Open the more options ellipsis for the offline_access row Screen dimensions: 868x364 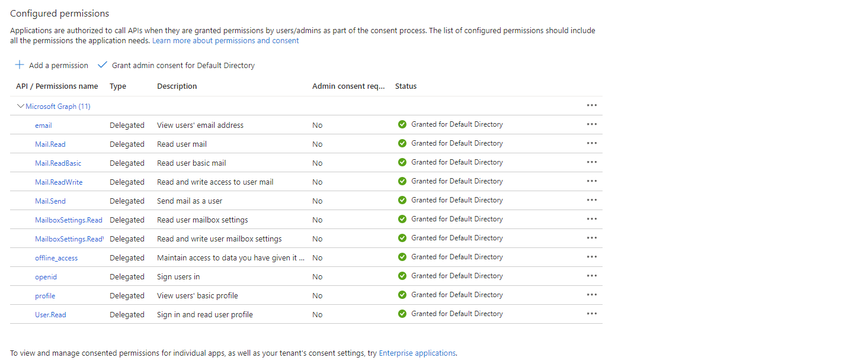tap(591, 257)
